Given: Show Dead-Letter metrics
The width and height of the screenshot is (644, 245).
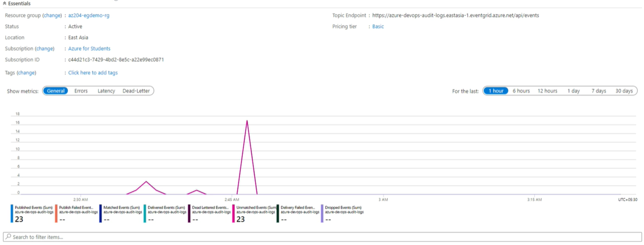Looking at the screenshot, I should point(136,91).
